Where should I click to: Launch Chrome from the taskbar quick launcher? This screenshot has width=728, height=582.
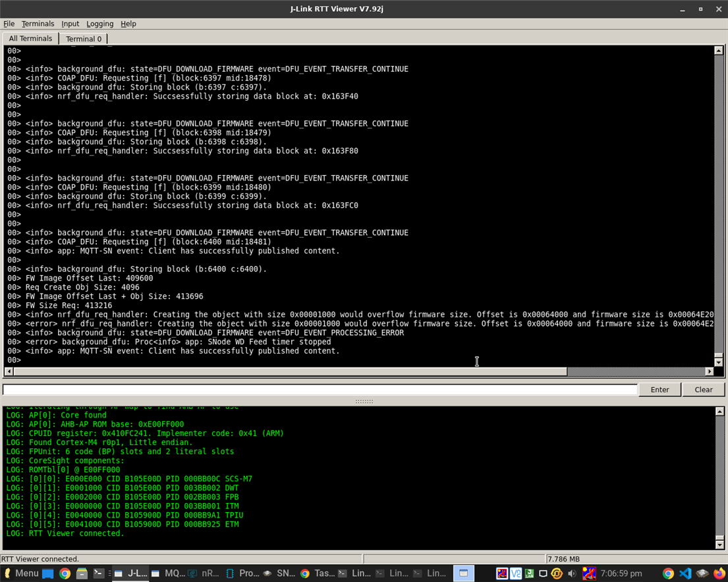pos(65,573)
